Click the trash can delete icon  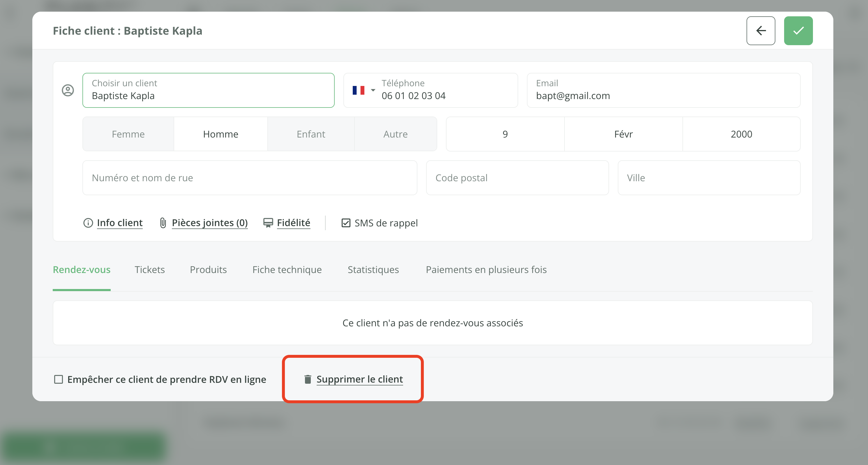(x=308, y=379)
